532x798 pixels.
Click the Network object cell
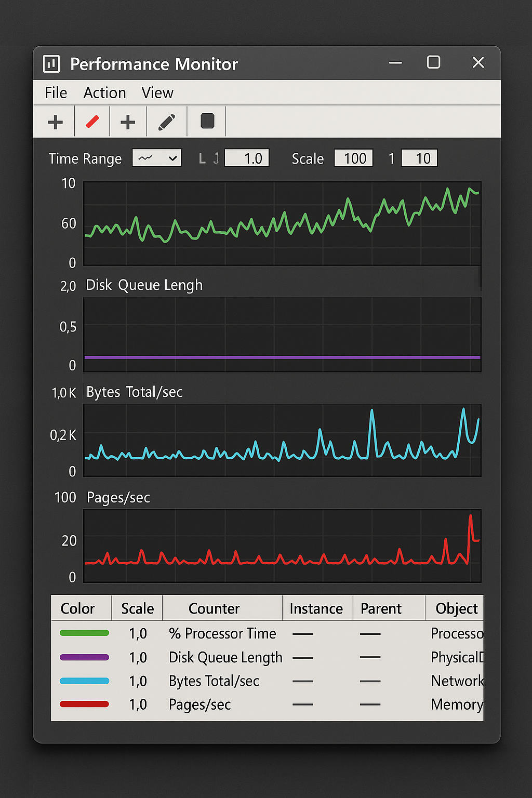(x=457, y=681)
